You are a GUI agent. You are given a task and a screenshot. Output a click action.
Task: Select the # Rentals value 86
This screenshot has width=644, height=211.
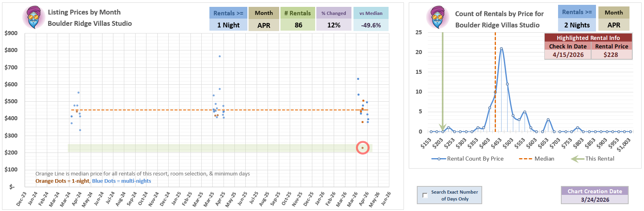click(298, 25)
